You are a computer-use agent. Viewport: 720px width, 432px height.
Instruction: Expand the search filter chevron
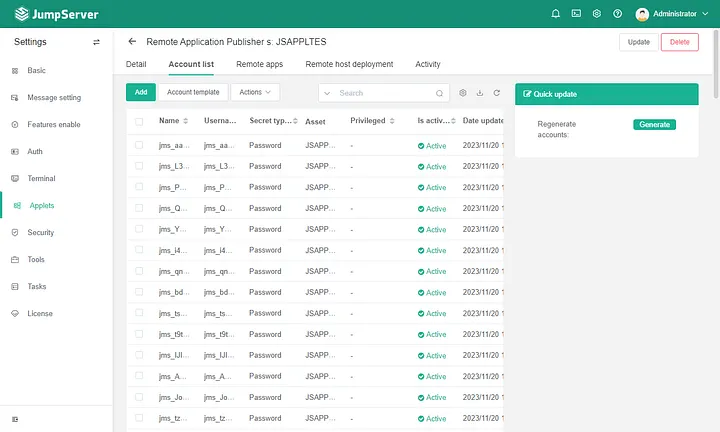[x=327, y=93]
